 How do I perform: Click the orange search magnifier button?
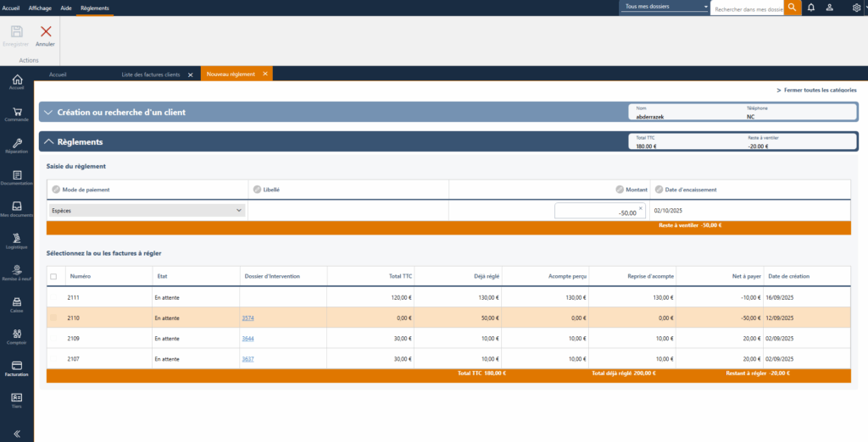[x=792, y=8]
